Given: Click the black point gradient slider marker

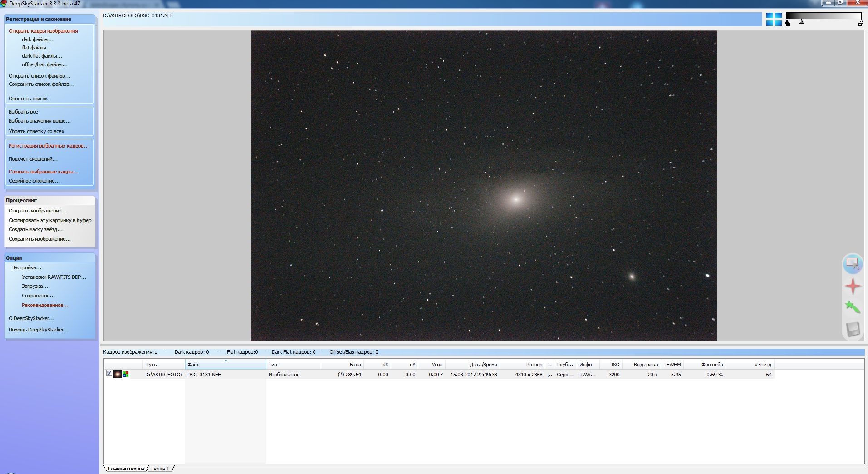Looking at the screenshot, I should [x=787, y=23].
